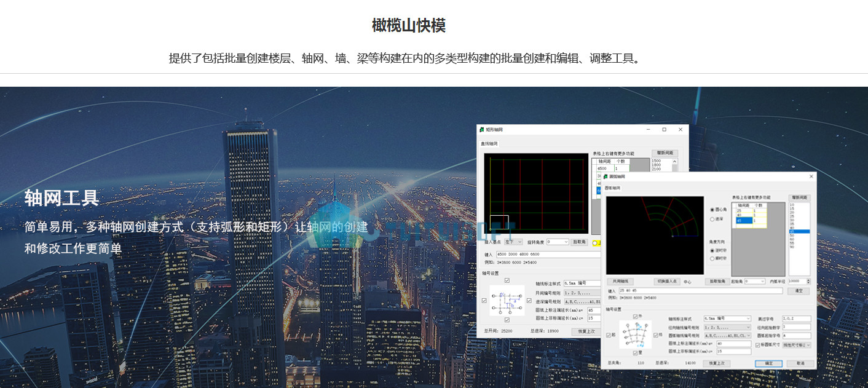Select highlighted 45 in arc spacing list
868x388 pixels.
799,232
